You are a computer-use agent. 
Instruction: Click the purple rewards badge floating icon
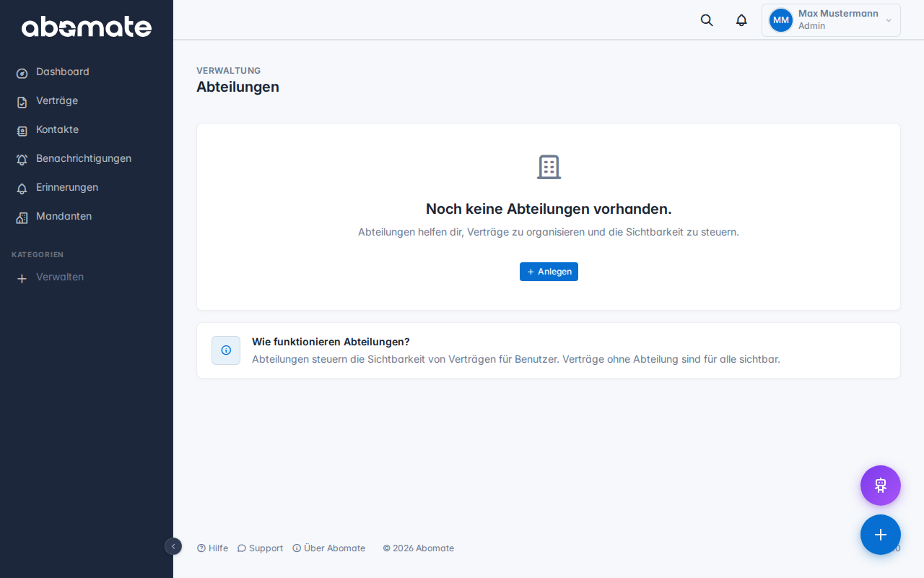click(x=880, y=485)
